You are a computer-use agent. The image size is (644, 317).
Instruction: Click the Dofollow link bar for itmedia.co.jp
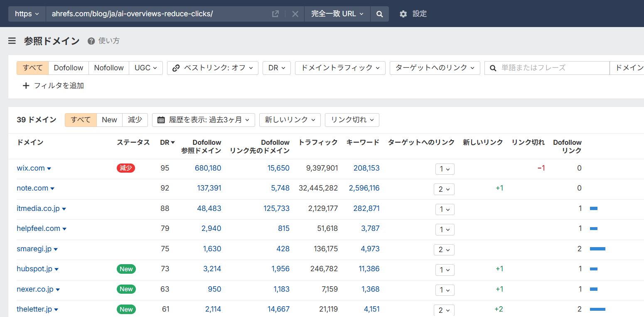tap(594, 208)
